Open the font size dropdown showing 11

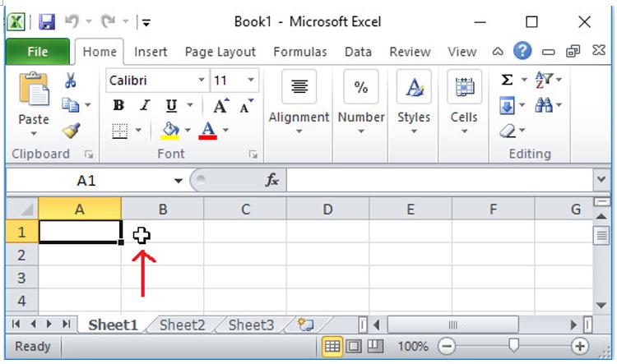pyautogui.click(x=251, y=81)
